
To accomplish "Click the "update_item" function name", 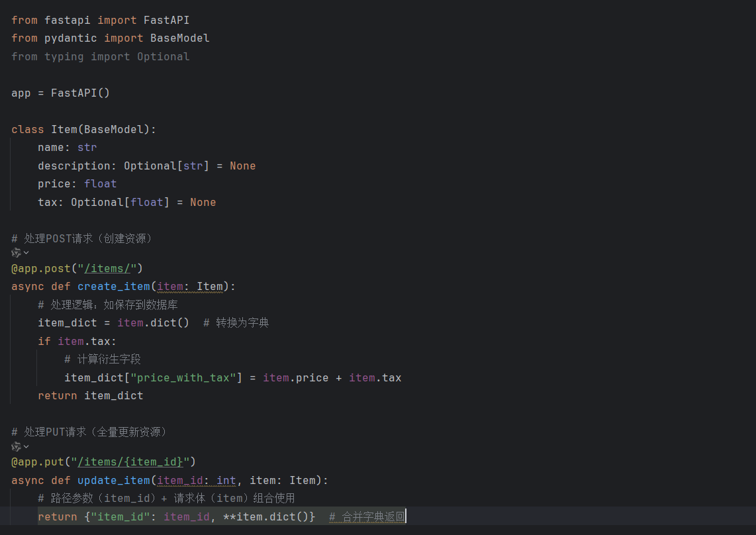I will 114,481.
